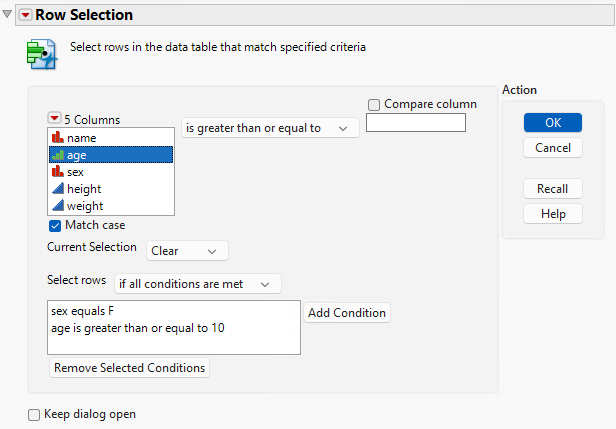The height and width of the screenshot is (429, 616).
Task: Click the comparison value input field
Action: click(x=416, y=123)
